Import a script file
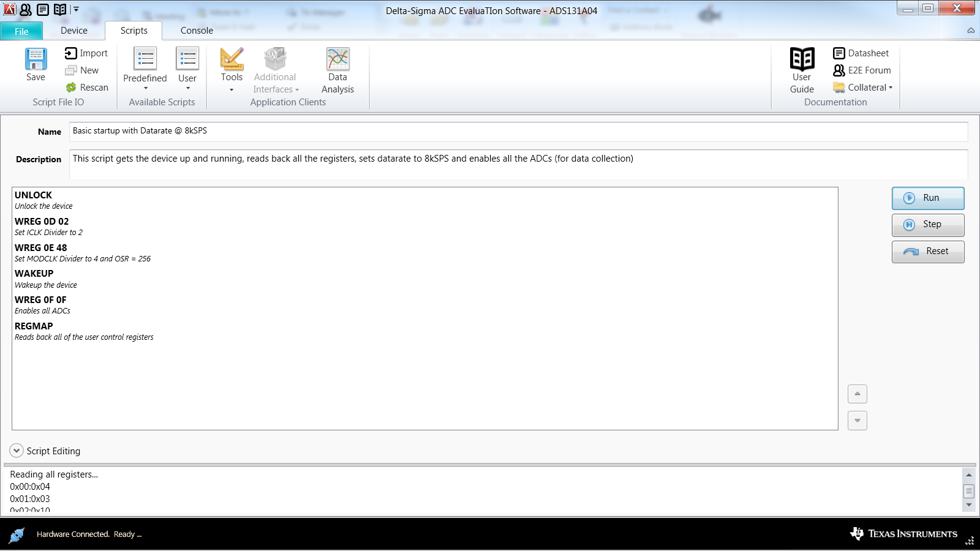Screen dimensions: 980x551 86,53
